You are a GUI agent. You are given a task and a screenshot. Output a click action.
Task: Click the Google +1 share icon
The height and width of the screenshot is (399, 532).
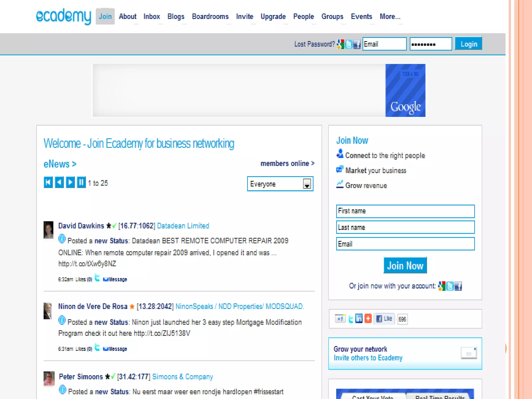coord(340,318)
